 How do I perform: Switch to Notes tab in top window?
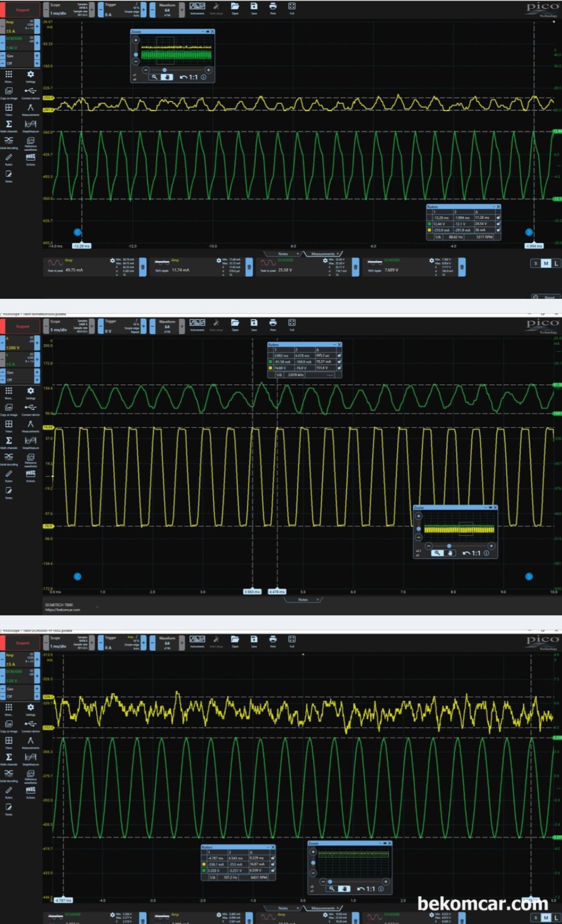283,254
